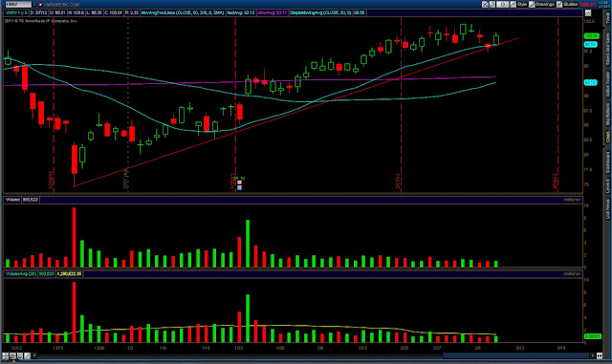
Task: Open the symbol selector dropdown arrow
Action: pos(34,4)
